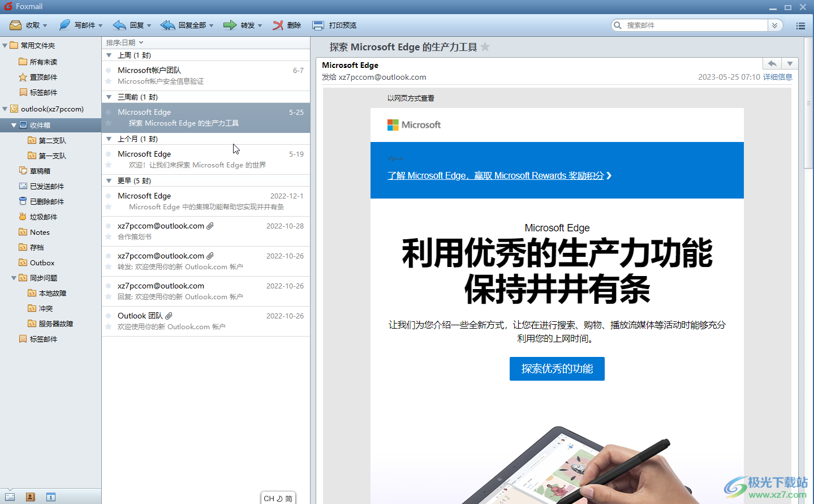Click the search magnifier icon
Image resolution: width=814 pixels, height=504 pixels.
click(x=618, y=25)
